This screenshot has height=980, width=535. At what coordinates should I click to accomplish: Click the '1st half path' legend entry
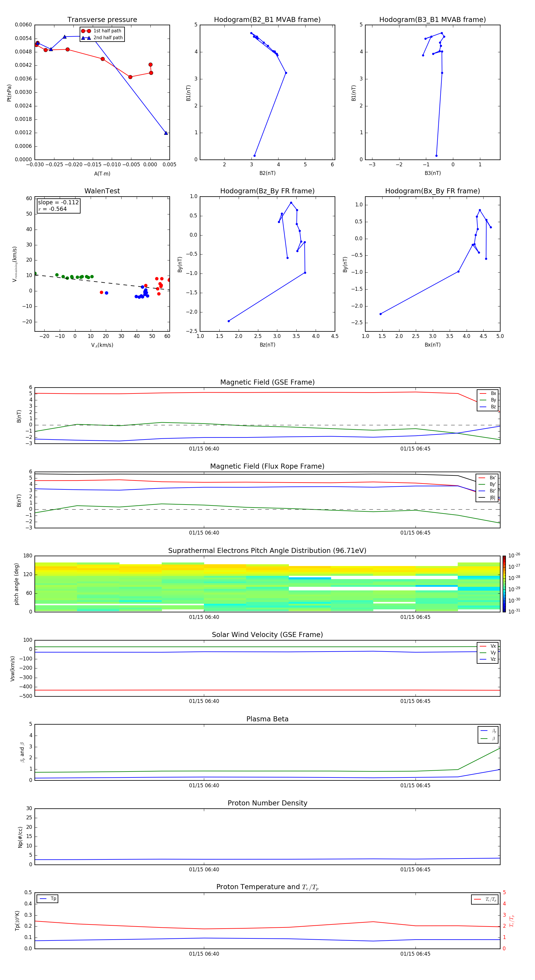pyautogui.click(x=102, y=31)
